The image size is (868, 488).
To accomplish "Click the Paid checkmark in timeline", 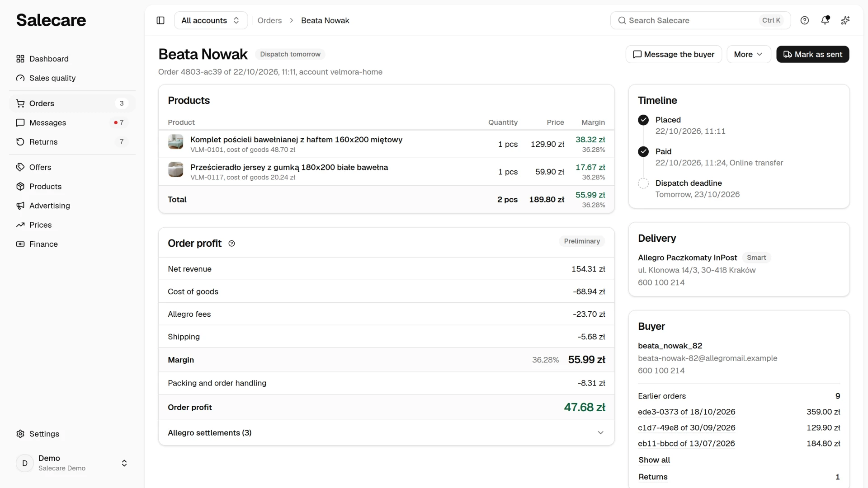I will pos(643,151).
